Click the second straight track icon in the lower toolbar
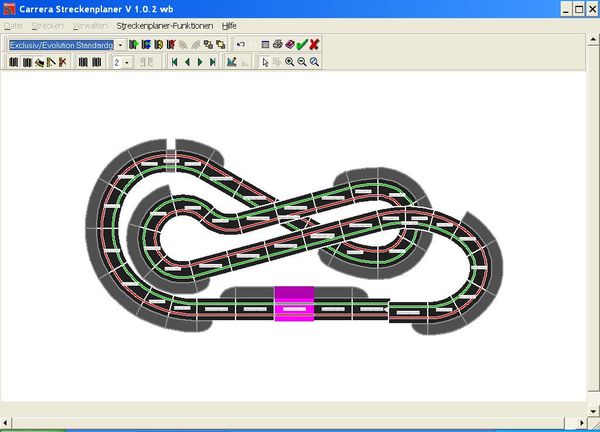 pos(27,62)
